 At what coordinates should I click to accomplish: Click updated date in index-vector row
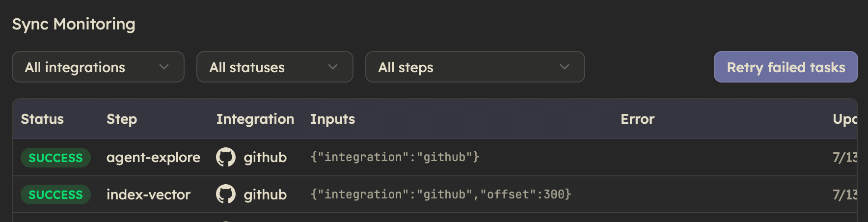coord(845,194)
